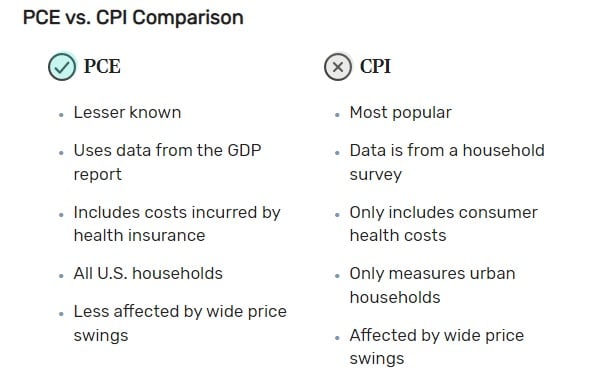The height and width of the screenshot is (383, 595).
Task: Click the bullet dot before Most popular
Action: (337, 115)
